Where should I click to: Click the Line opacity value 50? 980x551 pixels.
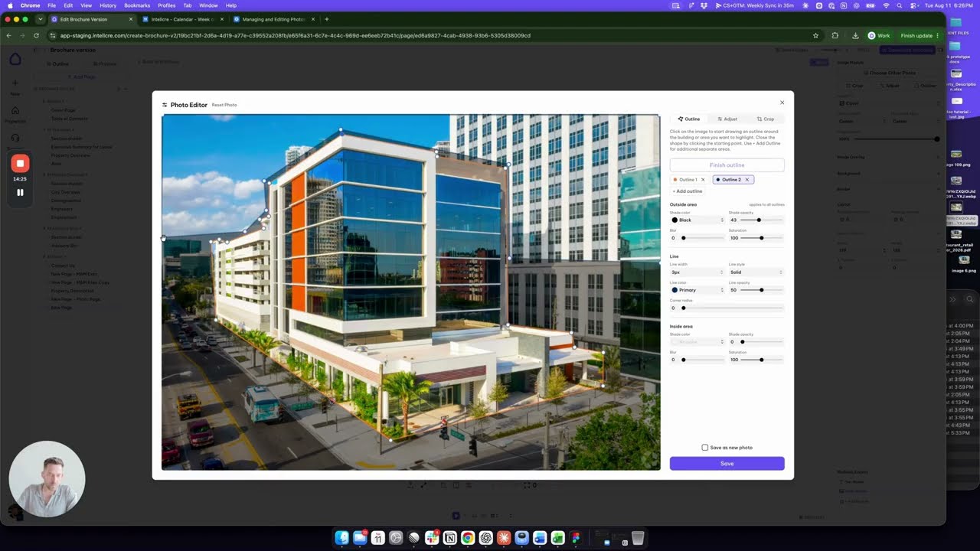(733, 290)
